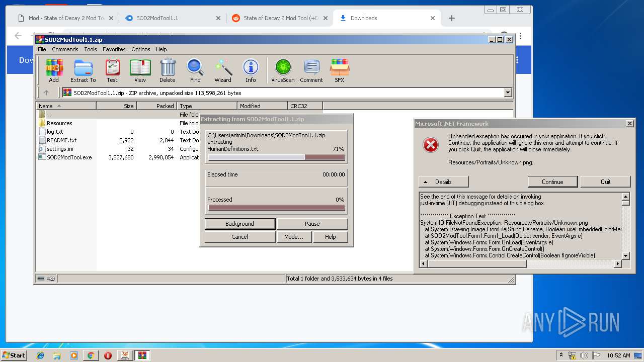Image resolution: width=644 pixels, height=362 pixels.
Task: Open the Favorites menu
Action: point(114,49)
